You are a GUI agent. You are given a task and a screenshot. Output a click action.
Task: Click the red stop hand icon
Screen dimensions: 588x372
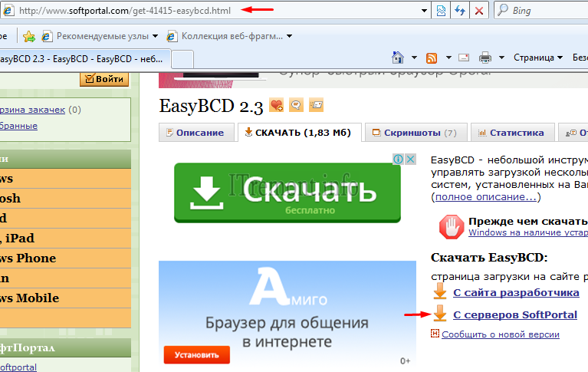pyautogui.click(x=452, y=227)
